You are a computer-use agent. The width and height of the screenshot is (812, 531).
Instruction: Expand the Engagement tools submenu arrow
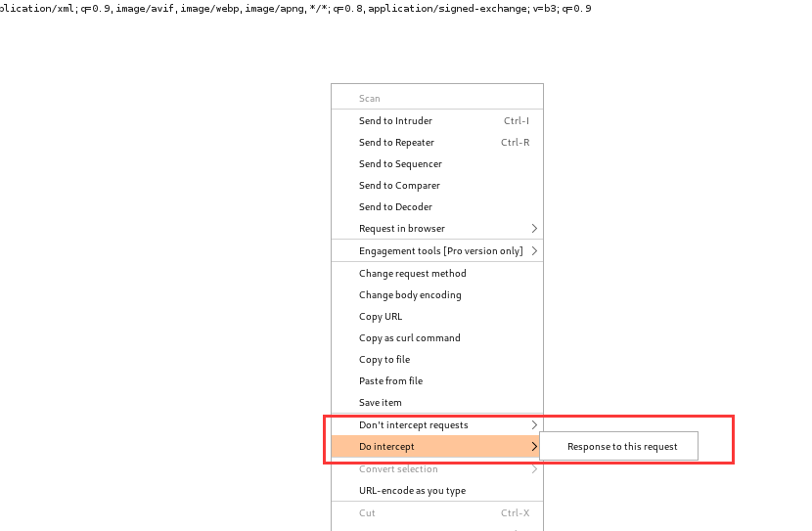click(534, 251)
